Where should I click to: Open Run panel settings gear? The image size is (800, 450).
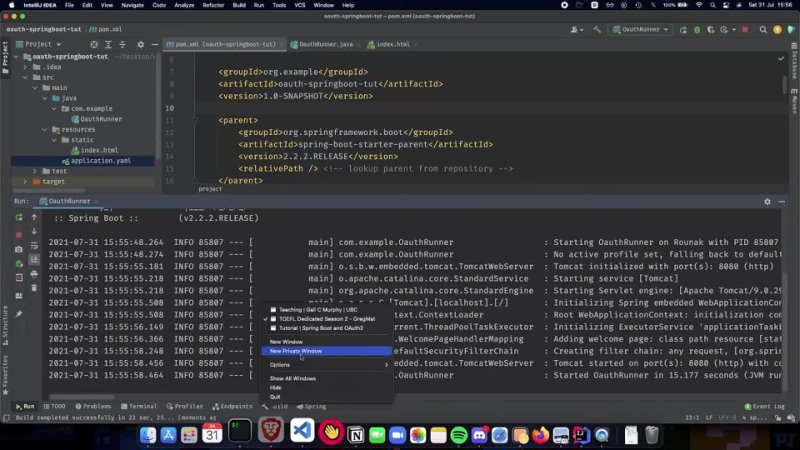pos(767,202)
